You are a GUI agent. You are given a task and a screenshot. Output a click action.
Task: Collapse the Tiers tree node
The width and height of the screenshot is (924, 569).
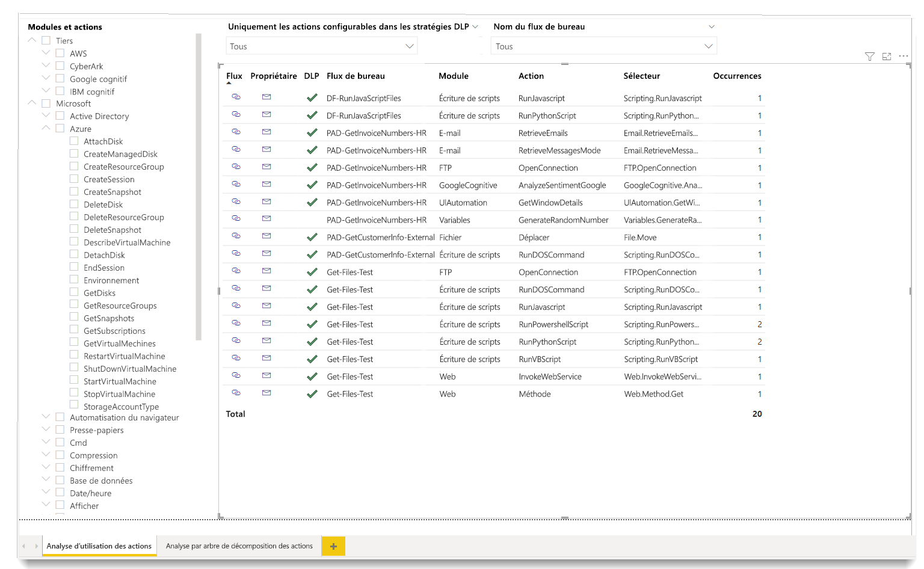pyautogui.click(x=32, y=40)
